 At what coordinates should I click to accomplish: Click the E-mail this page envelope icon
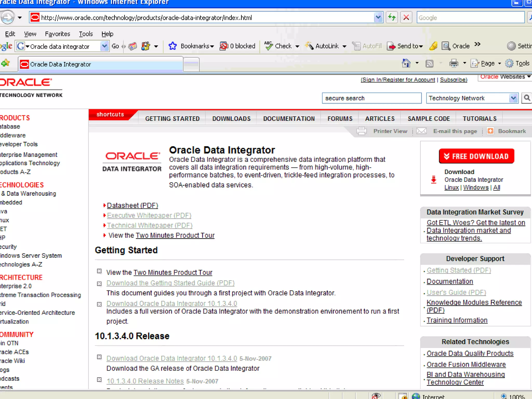421,131
